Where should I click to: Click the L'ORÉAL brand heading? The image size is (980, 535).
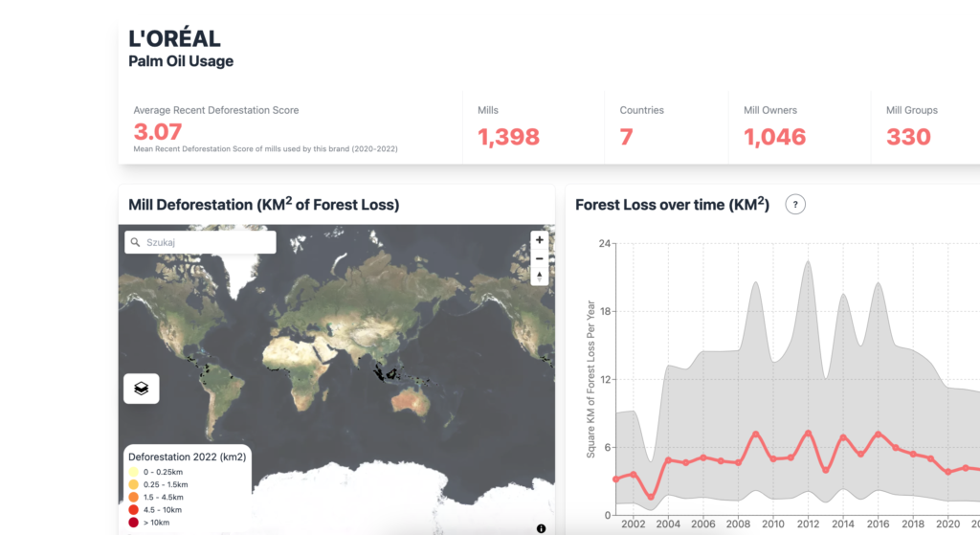(x=174, y=38)
